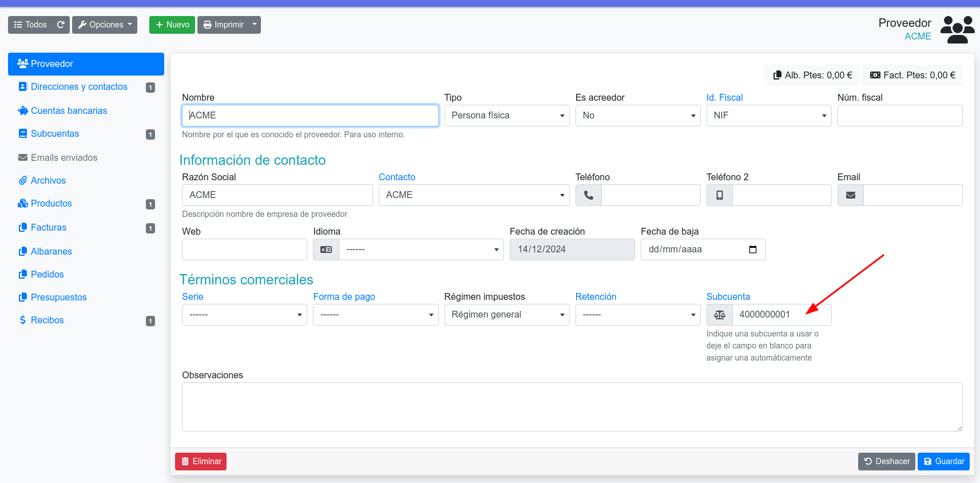Viewport: 980px width, 483px height.
Task: Expand the Imprimir split arrow
Action: tap(255, 25)
